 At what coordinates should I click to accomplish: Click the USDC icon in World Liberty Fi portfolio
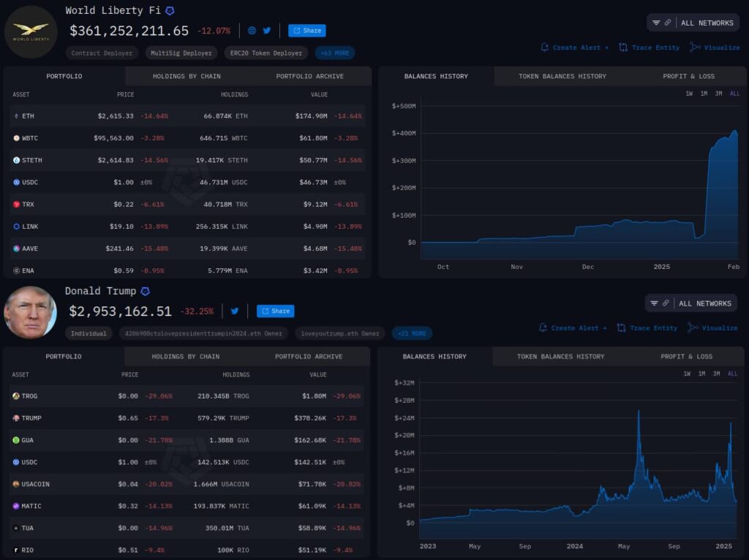[16, 182]
